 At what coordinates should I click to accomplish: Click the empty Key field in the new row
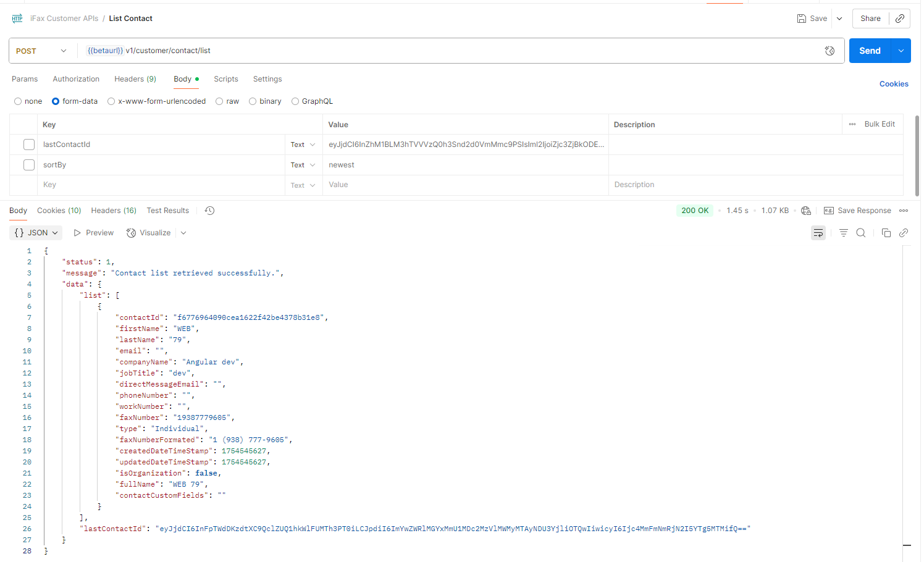tap(161, 185)
